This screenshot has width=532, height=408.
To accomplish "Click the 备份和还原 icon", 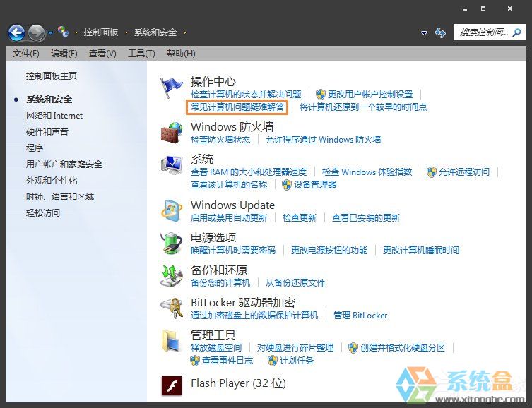I will (x=172, y=276).
